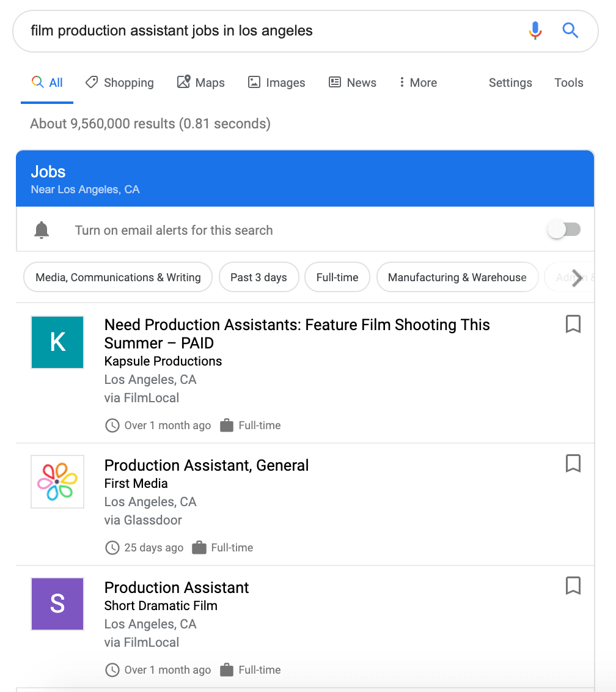Viewport: 616px width, 692px height.
Task: Click 'via Glassdoor' text
Action: click(143, 520)
